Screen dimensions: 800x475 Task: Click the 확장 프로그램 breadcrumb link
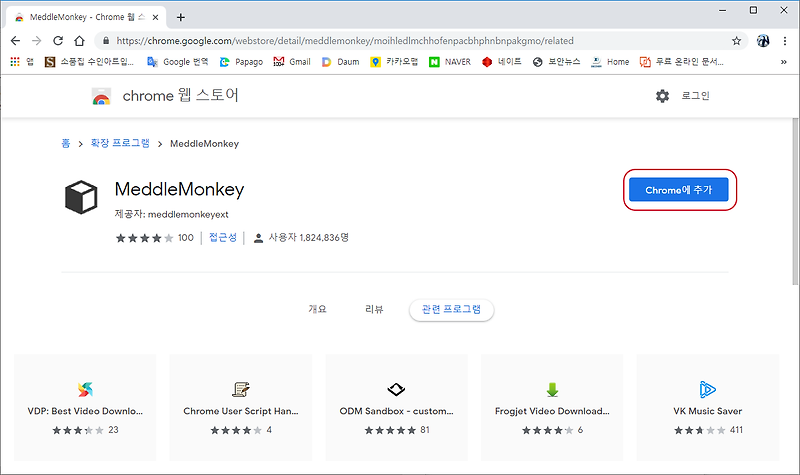(120, 143)
